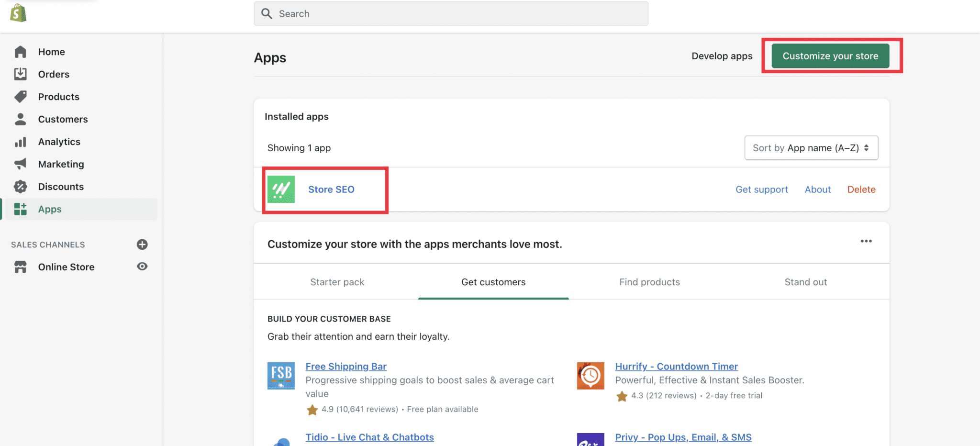Click the Orders inbox icon
The width and height of the screenshot is (980, 446).
20,74
